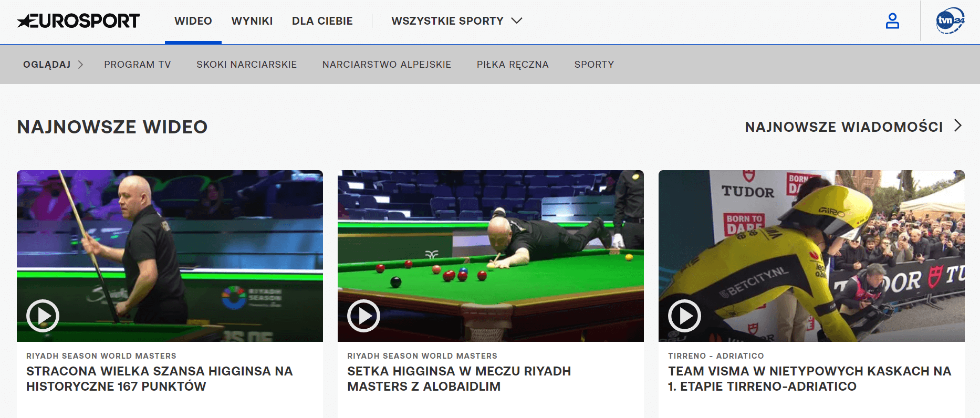980x418 pixels.
Task: Open the Higgins standing with cue thumbnail
Action: (x=170, y=256)
